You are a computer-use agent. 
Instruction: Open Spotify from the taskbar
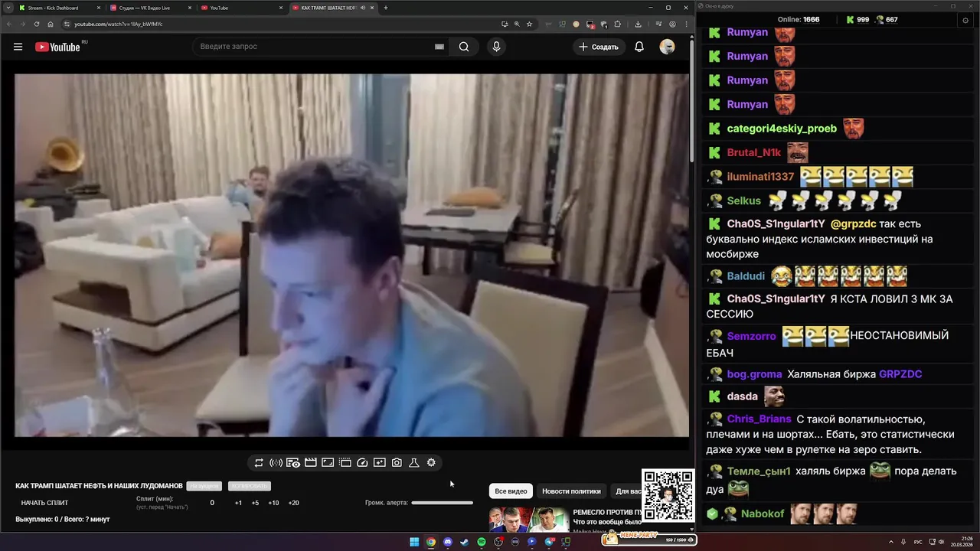(x=482, y=542)
